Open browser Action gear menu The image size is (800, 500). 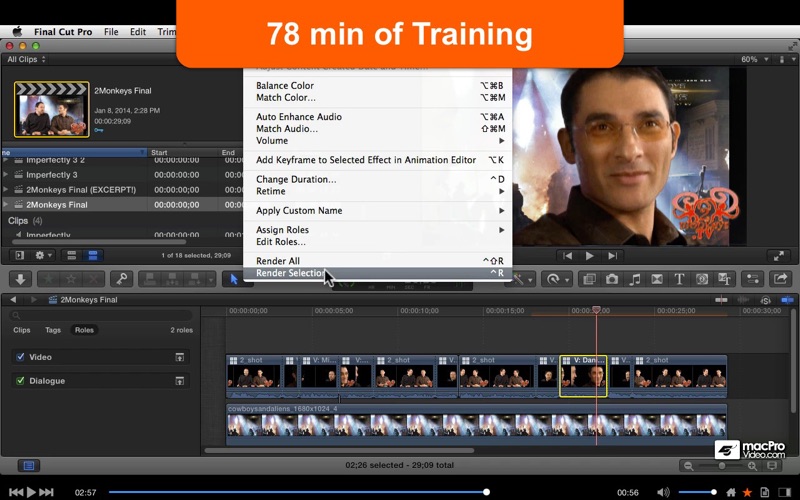pos(43,255)
